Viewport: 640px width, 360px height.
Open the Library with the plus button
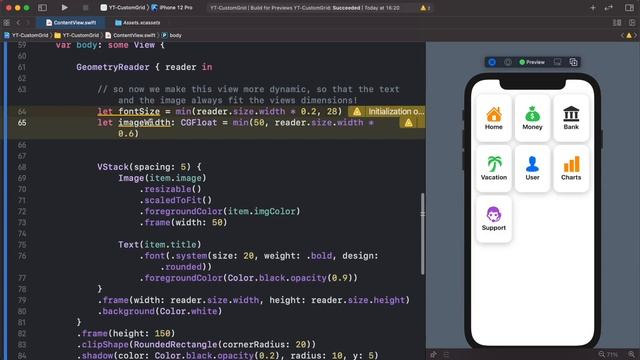593,7
